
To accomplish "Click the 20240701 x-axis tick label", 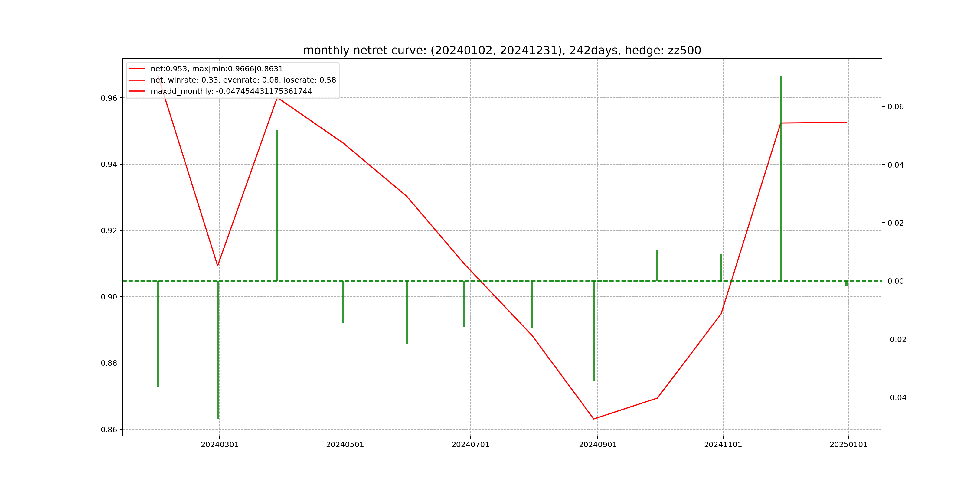I will [470, 445].
